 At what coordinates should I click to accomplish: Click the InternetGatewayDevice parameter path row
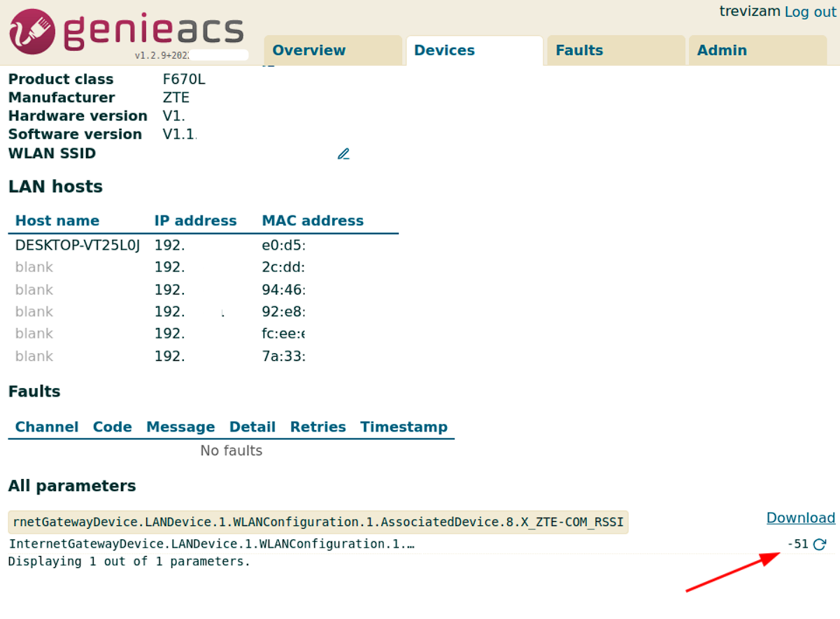point(211,543)
